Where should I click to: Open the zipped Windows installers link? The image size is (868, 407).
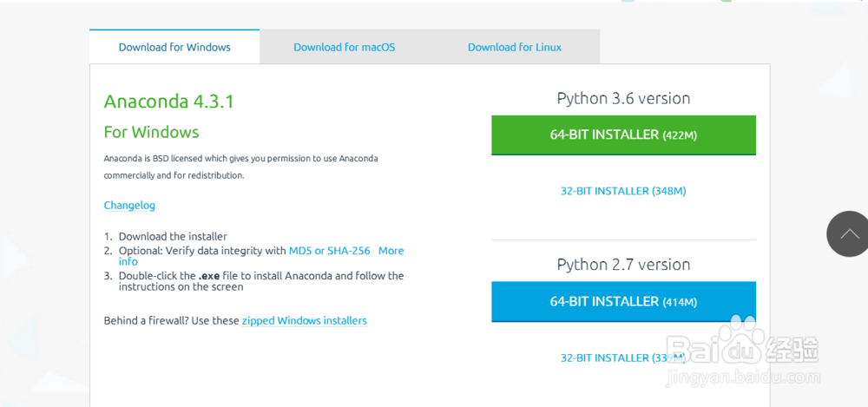point(304,320)
